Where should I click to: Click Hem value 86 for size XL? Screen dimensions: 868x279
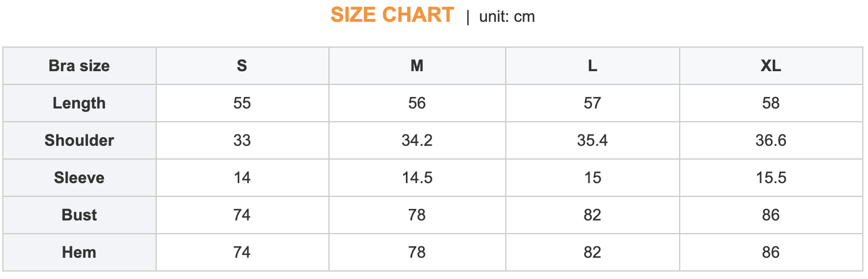click(x=771, y=253)
